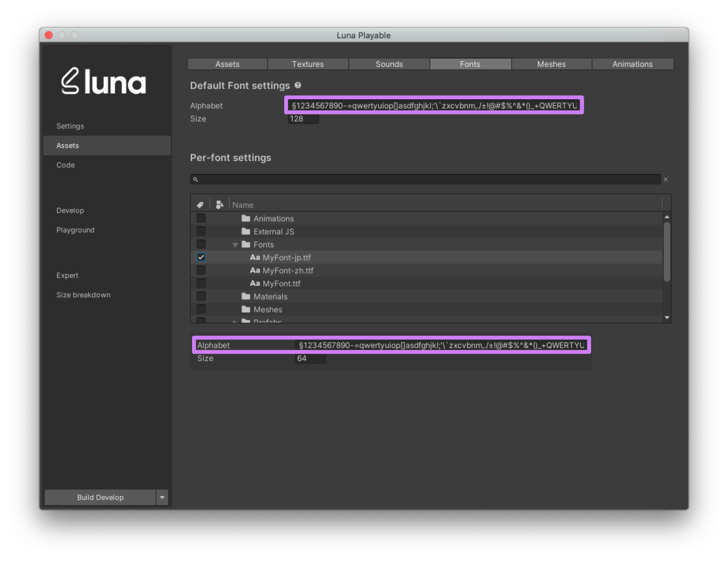
Task: Open Size breakdown in the sidebar
Action: [x=107, y=295]
